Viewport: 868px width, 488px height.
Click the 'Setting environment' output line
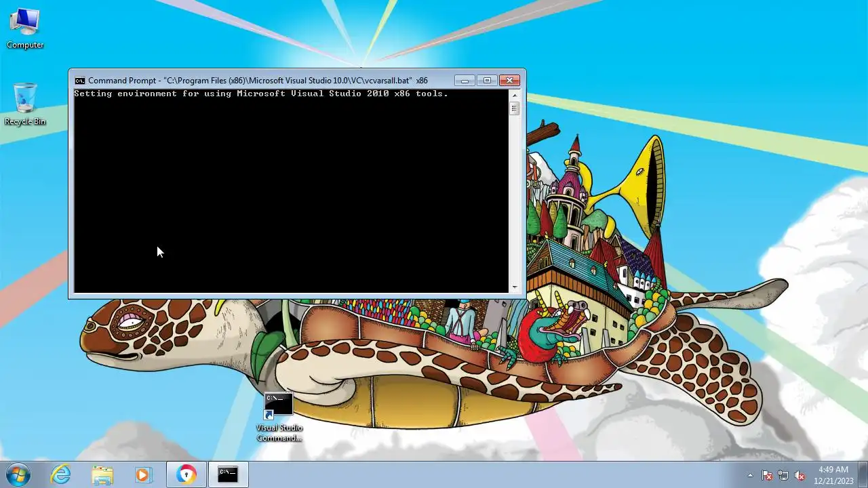coord(261,94)
